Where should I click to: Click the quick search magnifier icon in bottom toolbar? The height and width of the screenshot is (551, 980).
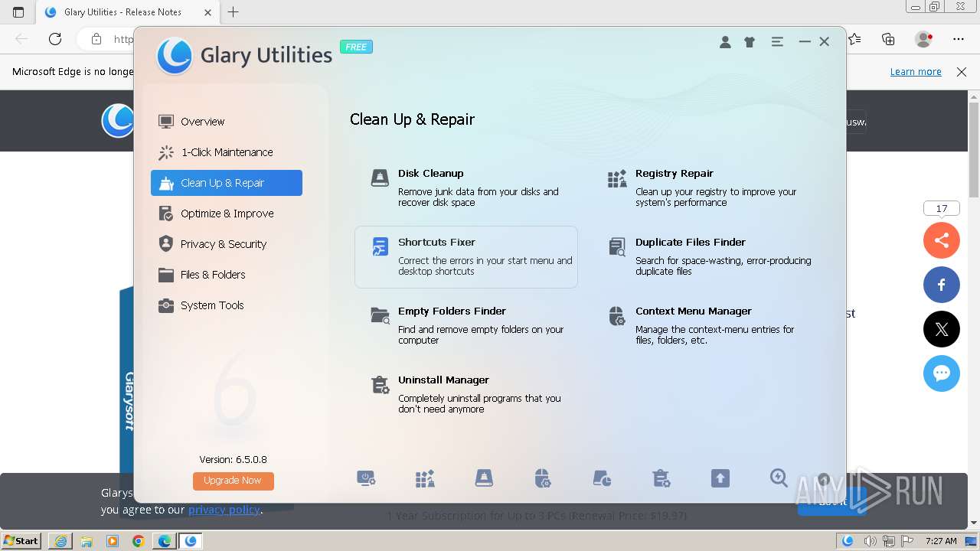coord(779,478)
